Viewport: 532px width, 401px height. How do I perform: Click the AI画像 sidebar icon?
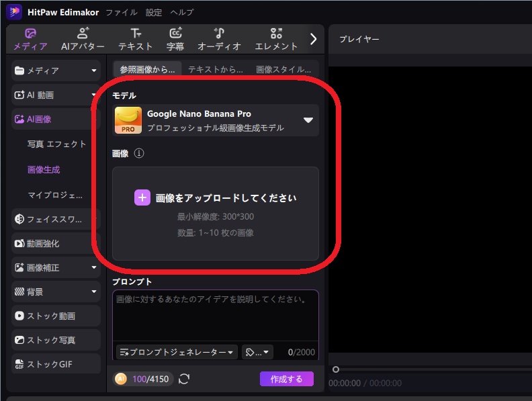[19, 119]
